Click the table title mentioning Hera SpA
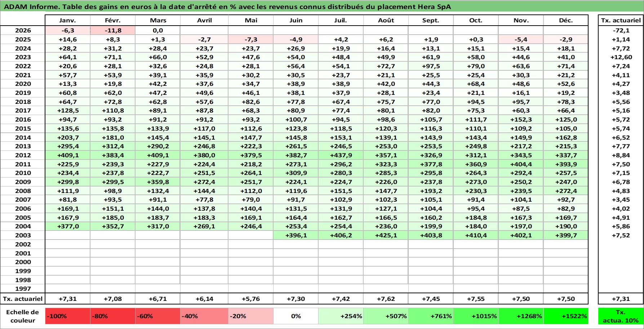 227,7
